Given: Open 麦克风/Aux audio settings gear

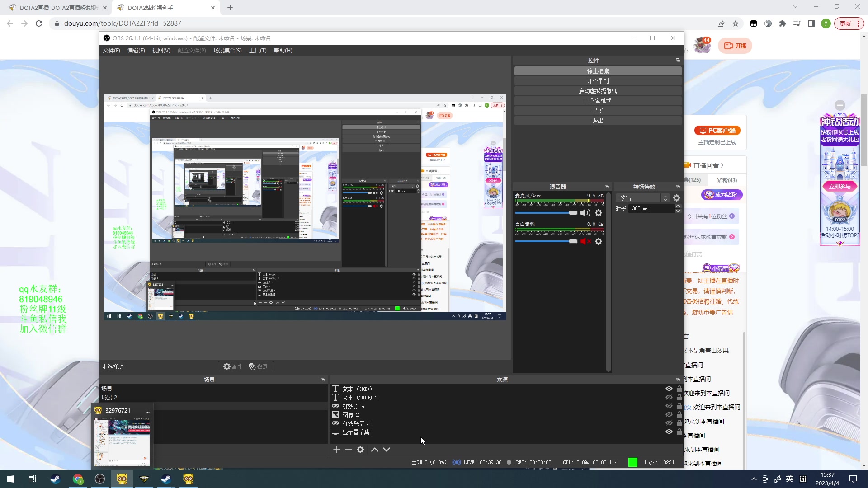Looking at the screenshot, I should coord(599,213).
